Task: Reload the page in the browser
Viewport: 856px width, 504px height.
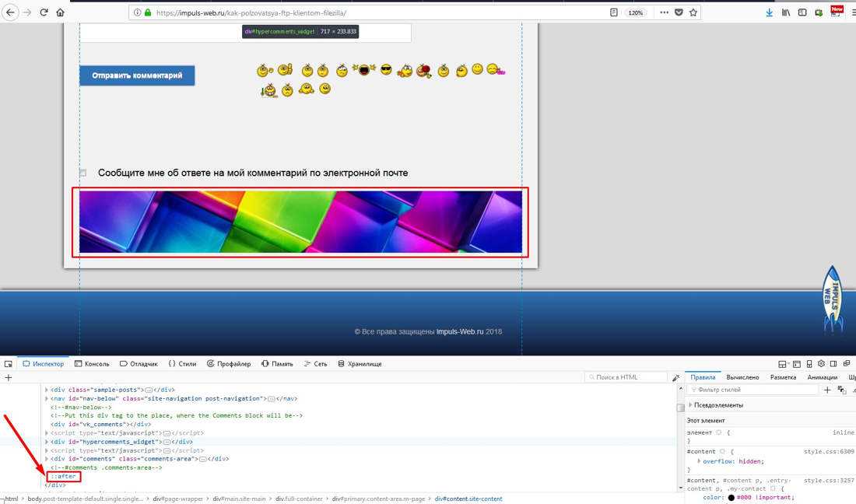Action: click(44, 12)
